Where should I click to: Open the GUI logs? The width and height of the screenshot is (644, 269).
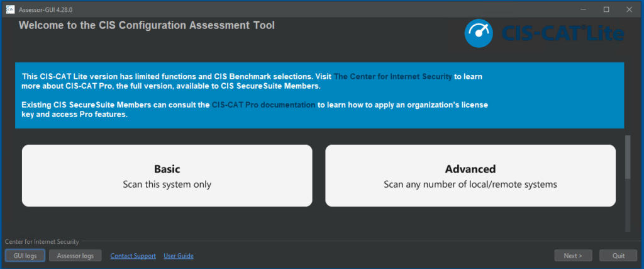(x=25, y=255)
